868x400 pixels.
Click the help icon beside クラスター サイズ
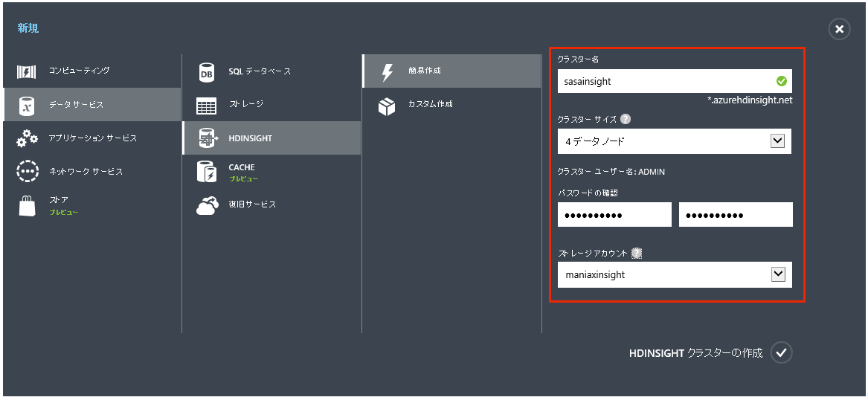[626, 119]
